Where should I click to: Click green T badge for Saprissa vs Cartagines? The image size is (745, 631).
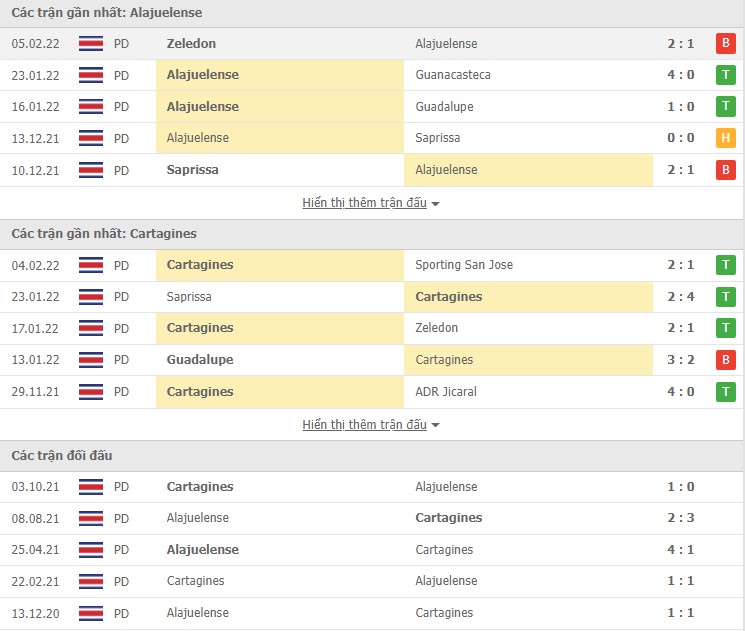[x=725, y=297]
